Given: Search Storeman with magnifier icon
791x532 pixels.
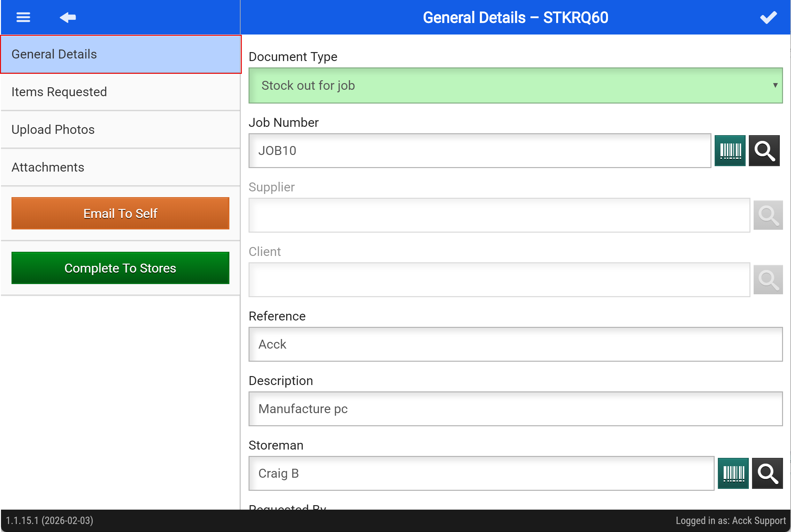Looking at the screenshot, I should click(x=767, y=473).
